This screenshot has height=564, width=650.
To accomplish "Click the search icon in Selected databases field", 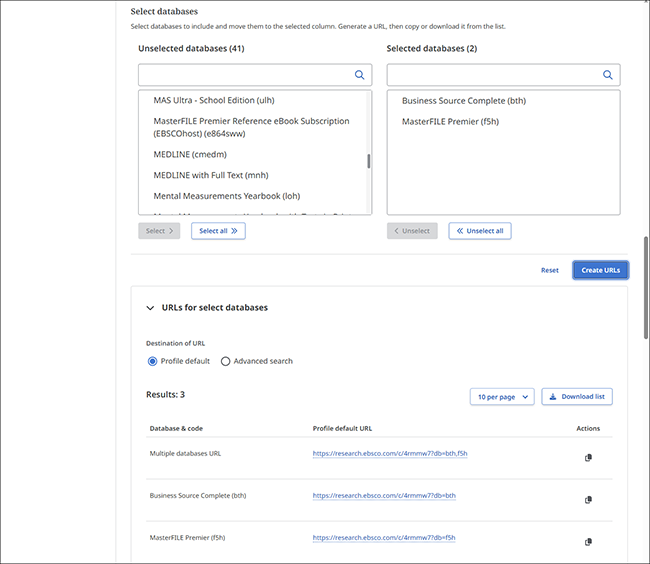I will 607,75.
